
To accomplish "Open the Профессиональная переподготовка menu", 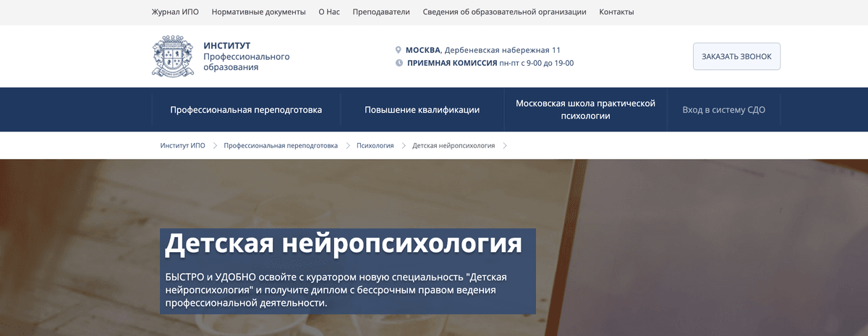I will click(x=246, y=110).
